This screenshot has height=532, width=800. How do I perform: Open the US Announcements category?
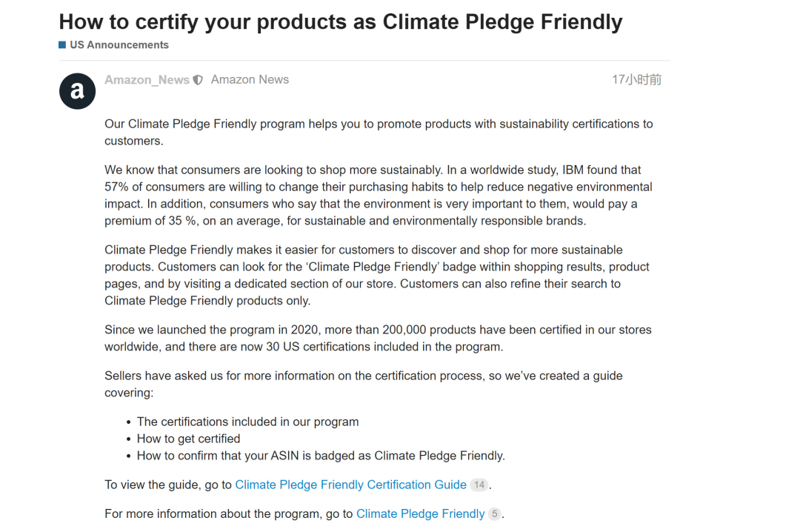[119, 45]
